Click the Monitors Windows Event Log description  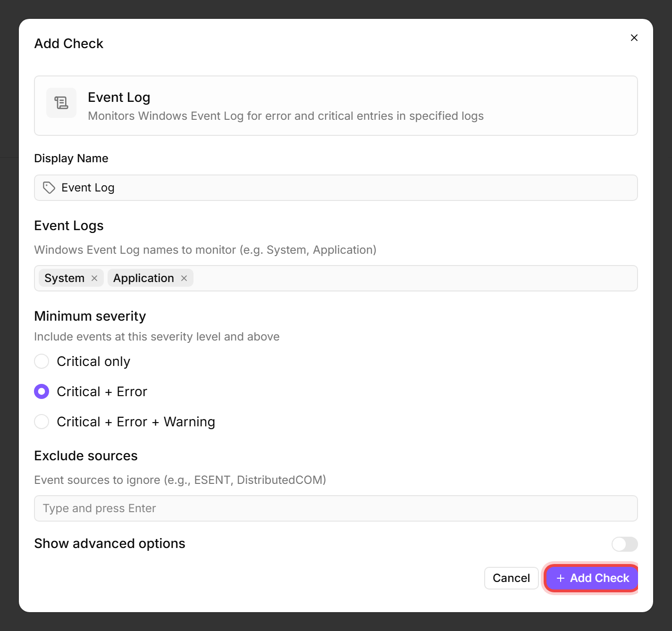[x=286, y=116]
